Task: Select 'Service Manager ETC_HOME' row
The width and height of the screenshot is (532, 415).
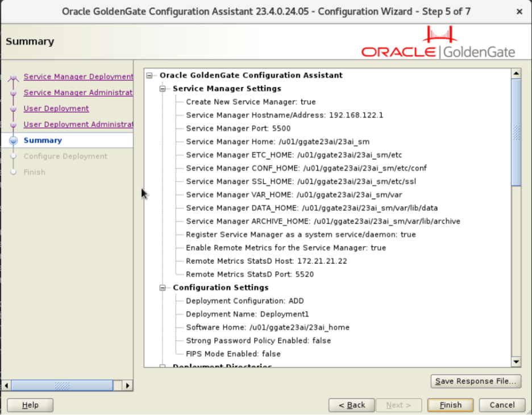Action: coord(294,155)
